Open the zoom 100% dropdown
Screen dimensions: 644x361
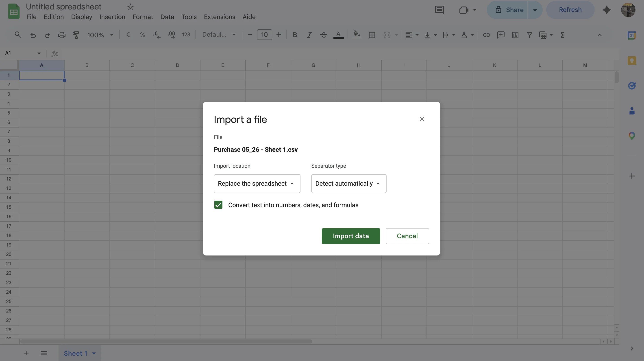pos(100,35)
